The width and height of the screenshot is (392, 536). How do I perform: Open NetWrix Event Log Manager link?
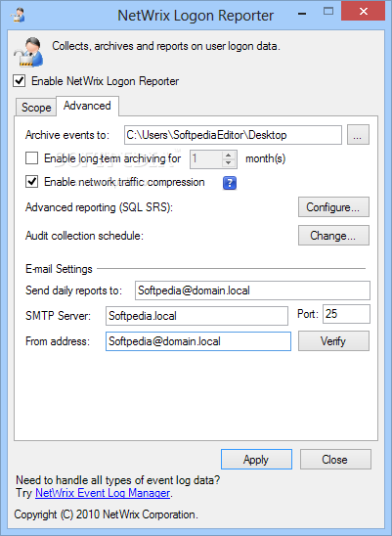coord(103,493)
